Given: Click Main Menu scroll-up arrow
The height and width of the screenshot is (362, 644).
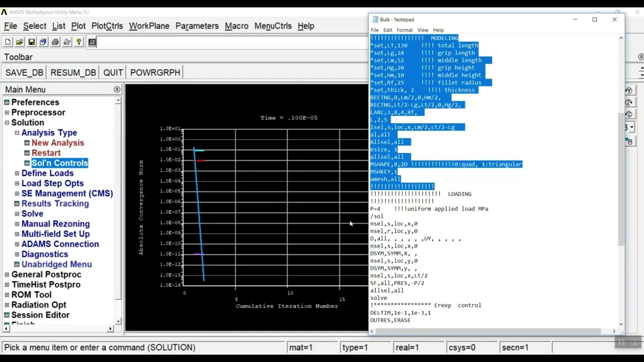Looking at the screenshot, I should click(x=118, y=101).
